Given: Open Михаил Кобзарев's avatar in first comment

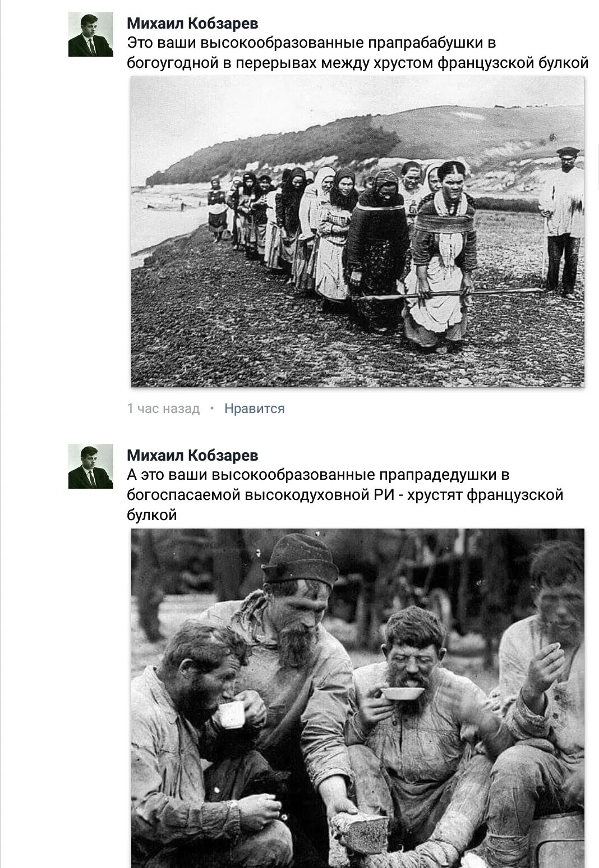Looking at the screenshot, I should click(91, 34).
